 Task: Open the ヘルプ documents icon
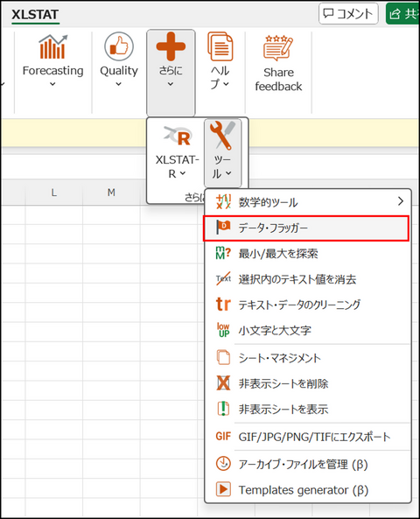tap(220, 46)
